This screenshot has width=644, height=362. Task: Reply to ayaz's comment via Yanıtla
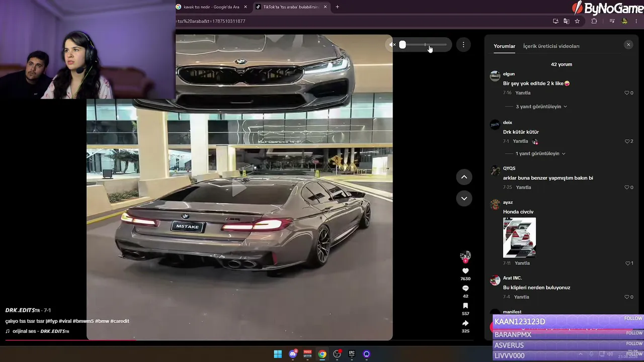pos(522,263)
